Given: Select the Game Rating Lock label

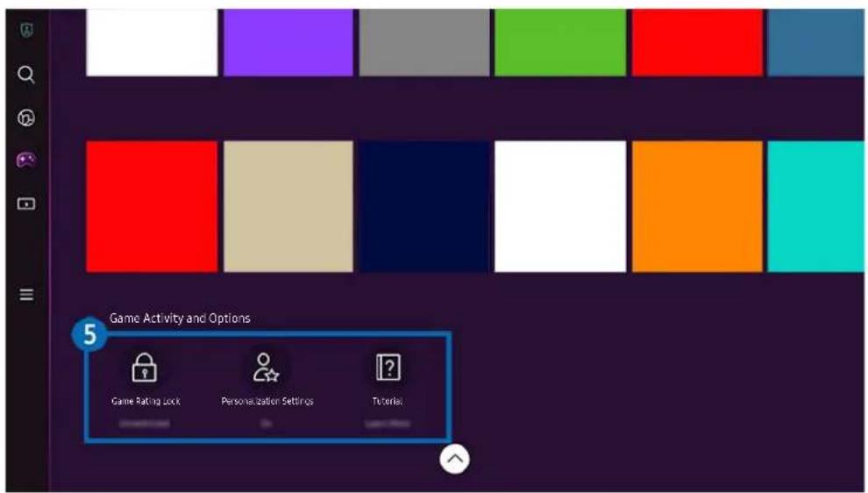Looking at the screenshot, I should 146,401.
